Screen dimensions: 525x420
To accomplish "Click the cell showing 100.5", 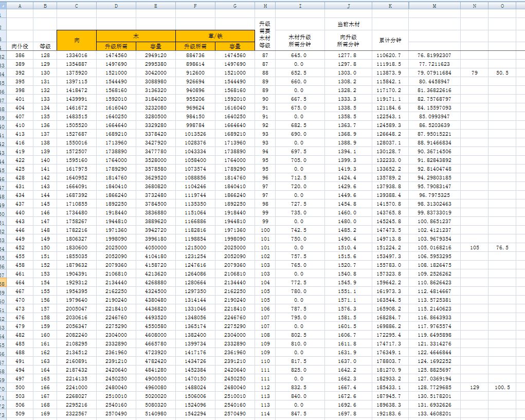I will (502, 387).
